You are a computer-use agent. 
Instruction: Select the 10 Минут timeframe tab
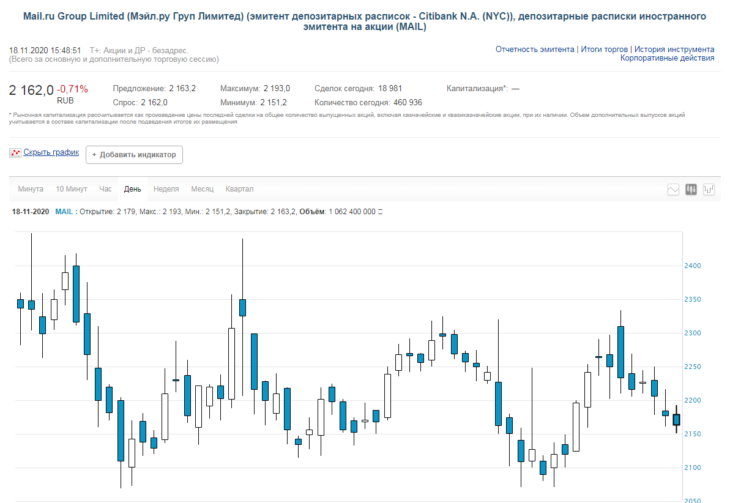71,189
